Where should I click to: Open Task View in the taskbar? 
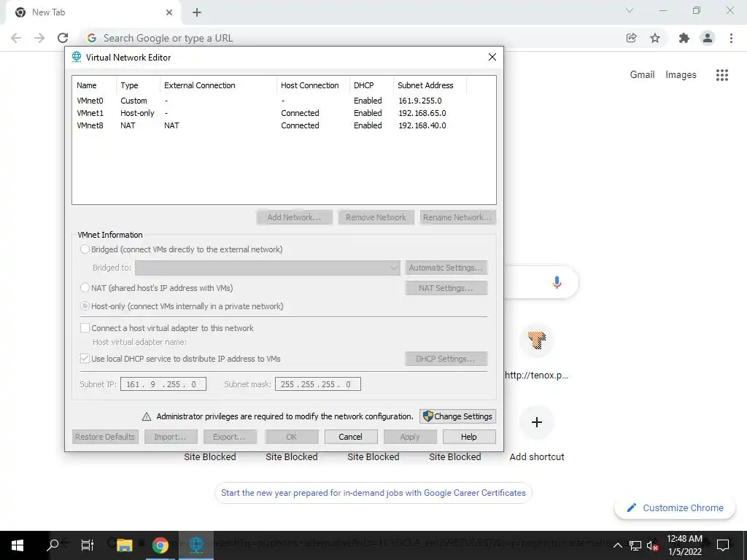click(88, 545)
